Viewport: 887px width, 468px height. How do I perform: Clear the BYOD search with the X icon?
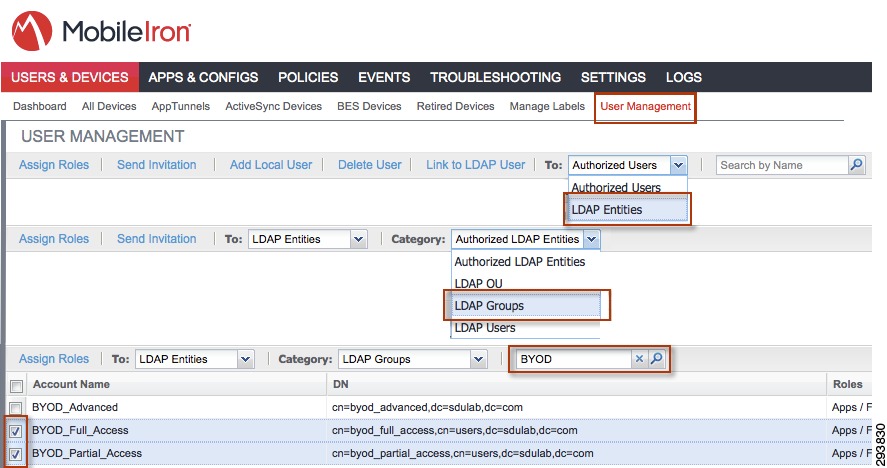click(x=639, y=359)
